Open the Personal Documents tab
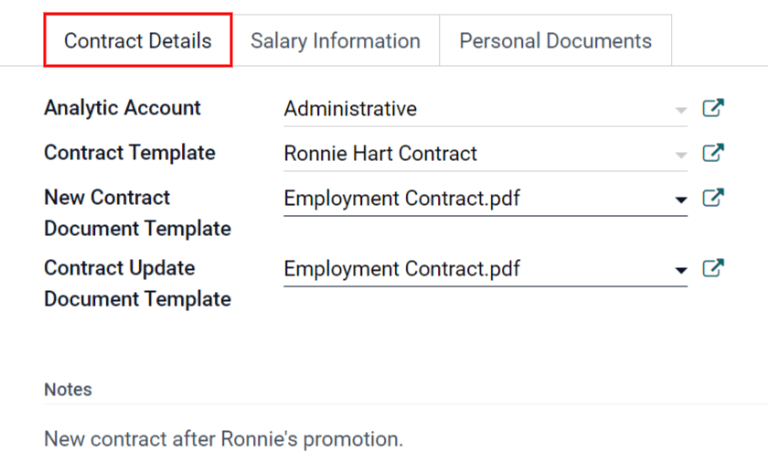 click(555, 41)
